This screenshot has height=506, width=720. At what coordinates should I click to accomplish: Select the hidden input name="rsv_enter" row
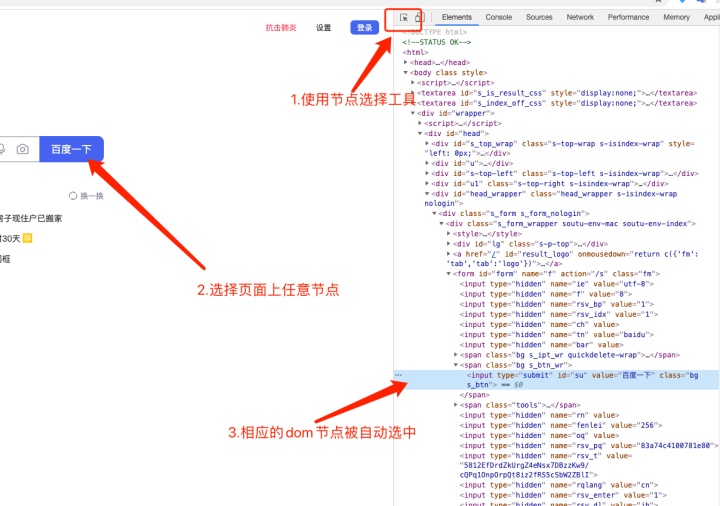click(562, 495)
